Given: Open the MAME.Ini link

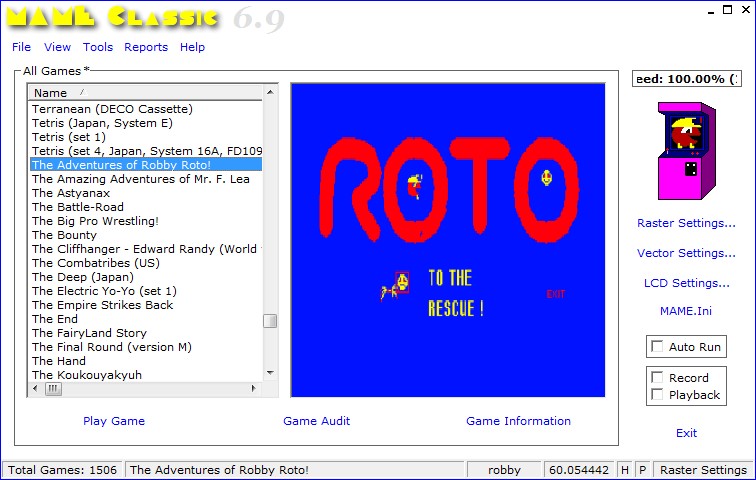Looking at the screenshot, I should coord(686,311).
